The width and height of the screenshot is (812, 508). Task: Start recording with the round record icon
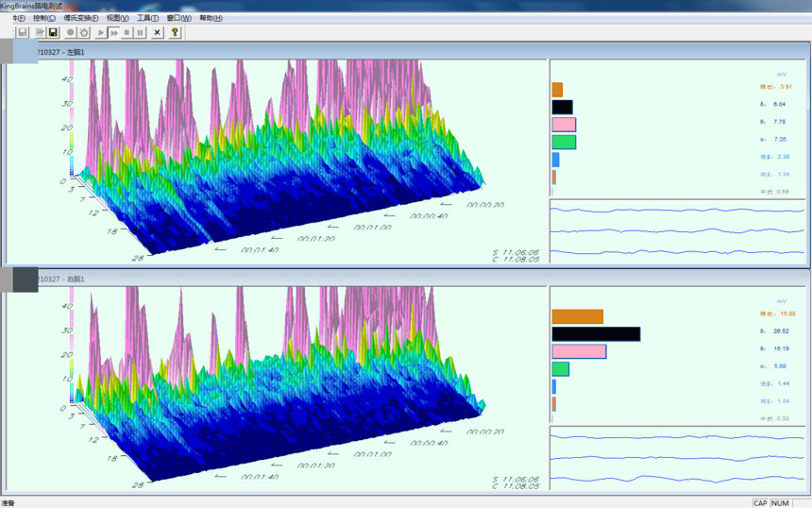click(x=71, y=33)
